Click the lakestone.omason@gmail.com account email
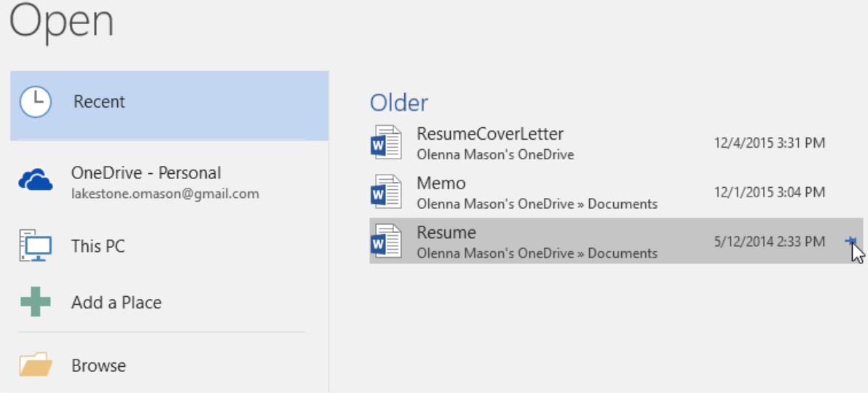The width and height of the screenshot is (868, 393). click(x=165, y=194)
